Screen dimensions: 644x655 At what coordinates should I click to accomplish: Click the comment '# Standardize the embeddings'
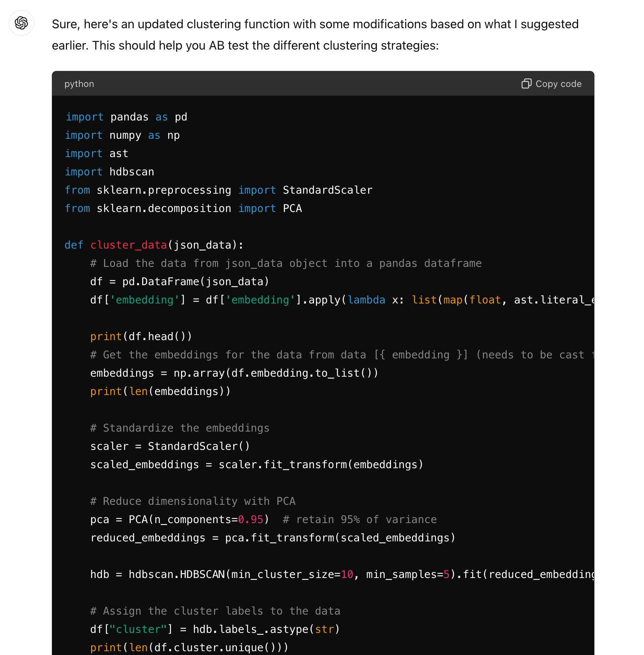coord(180,428)
